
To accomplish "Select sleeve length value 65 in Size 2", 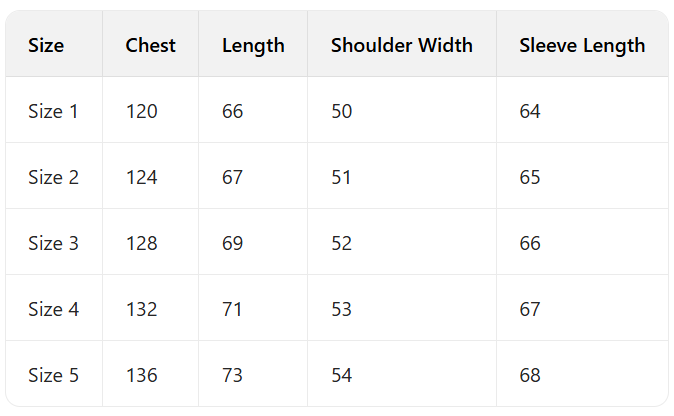I will tap(530, 177).
